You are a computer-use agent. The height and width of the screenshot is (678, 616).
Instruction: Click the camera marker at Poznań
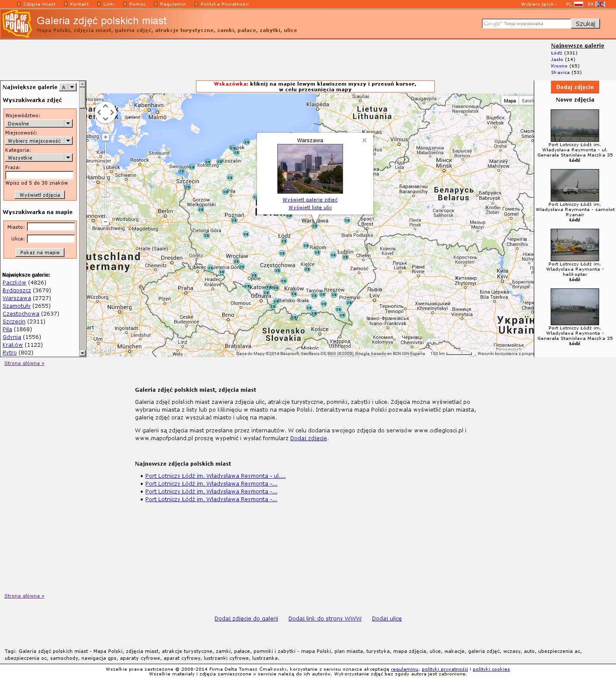(234, 221)
